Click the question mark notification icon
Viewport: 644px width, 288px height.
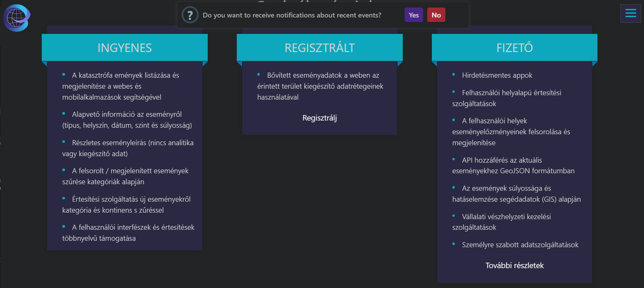[x=190, y=15]
